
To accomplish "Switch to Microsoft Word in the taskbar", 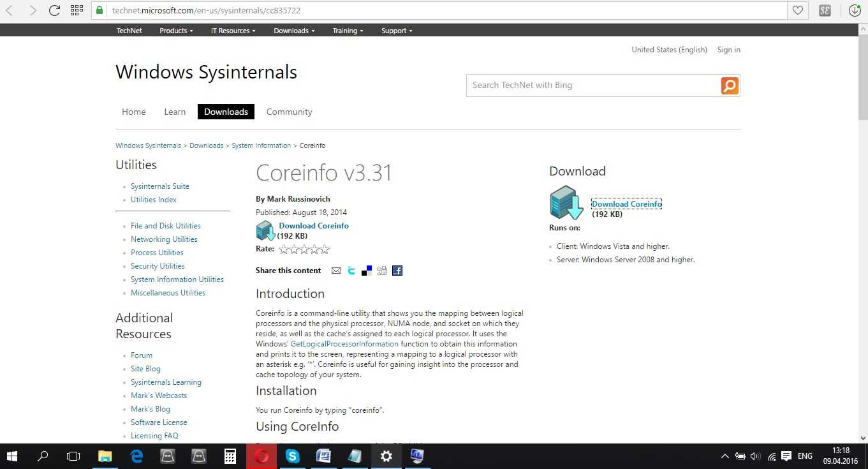I will click(324, 456).
